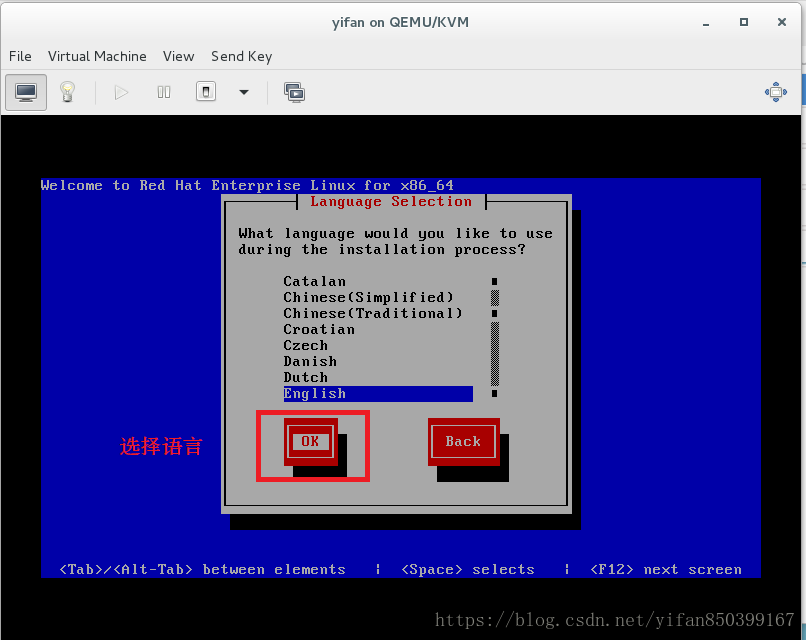Open the Virtual Machine menu
The image size is (806, 640).
pyautogui.click(x=97, y=56)
